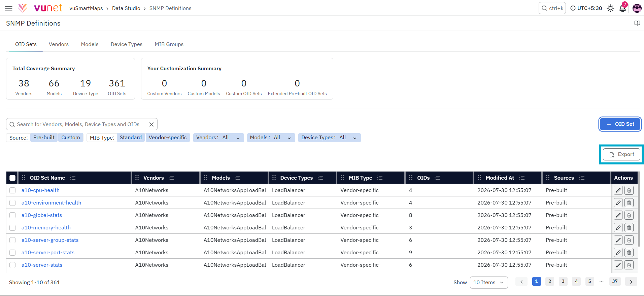Delete the a10-global-stats OID set
The image size is (644, 296).
click(x=629, y=215)
